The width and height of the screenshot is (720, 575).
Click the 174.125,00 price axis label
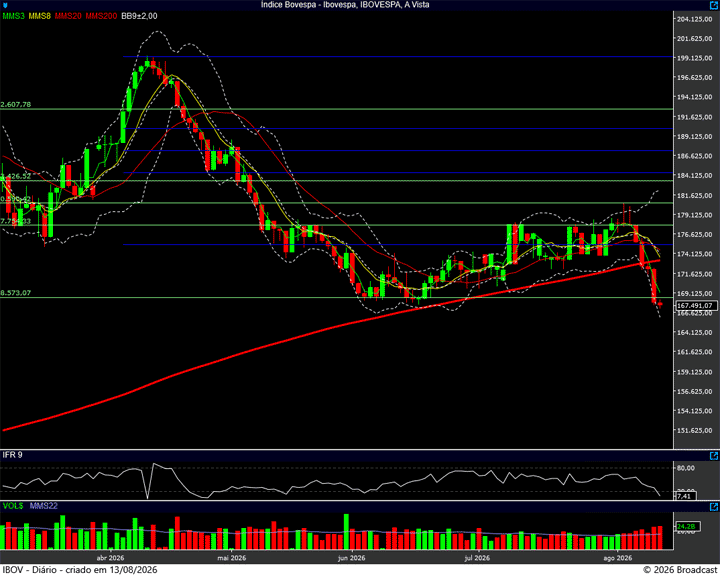(695, 254)
